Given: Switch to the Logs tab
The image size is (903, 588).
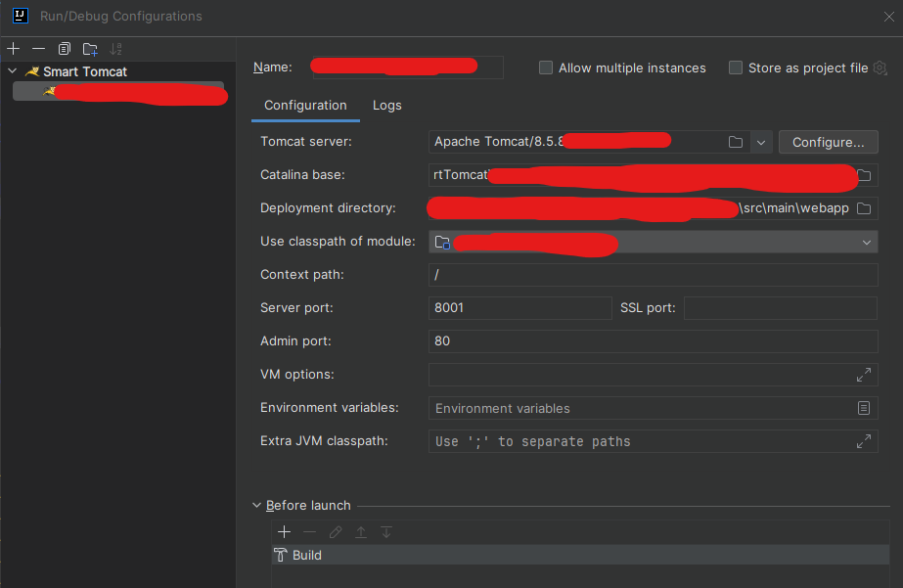Looking at the screenshot, I should coord(387,106).
